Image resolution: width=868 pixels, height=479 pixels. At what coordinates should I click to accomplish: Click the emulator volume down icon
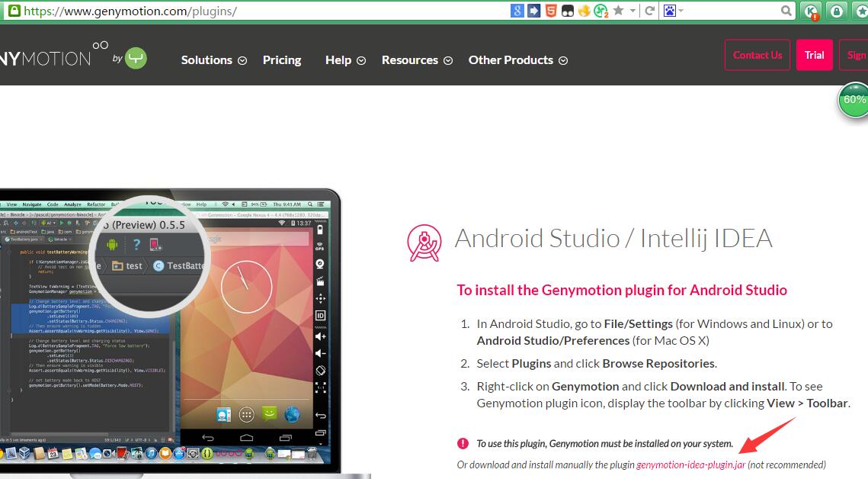pyautogui.click(x=320, y=353)
